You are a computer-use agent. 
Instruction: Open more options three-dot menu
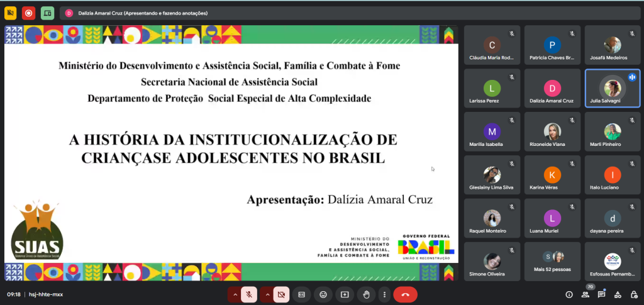[x=384, y=294]
